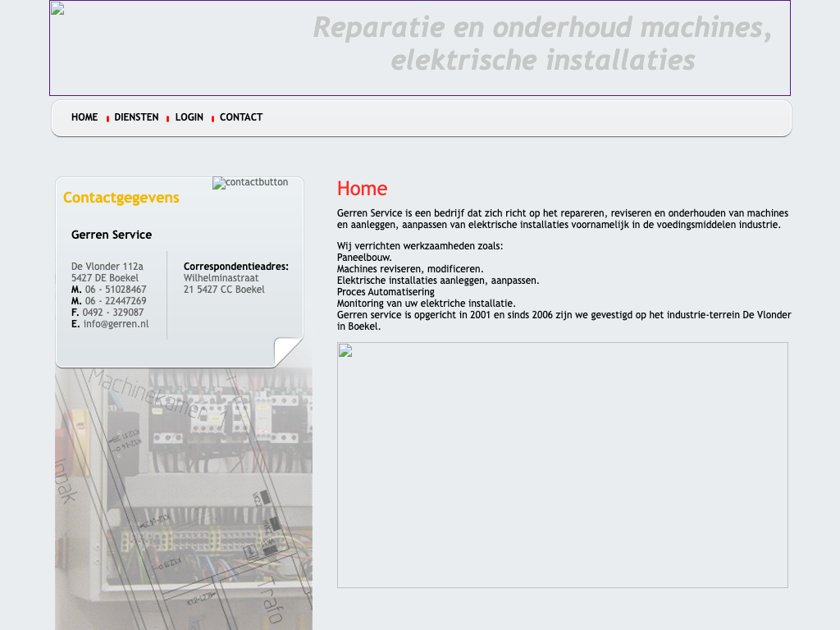Click the contactbutton image
The width and height of the screenshot is (840, 630).
tap(250, 182)
